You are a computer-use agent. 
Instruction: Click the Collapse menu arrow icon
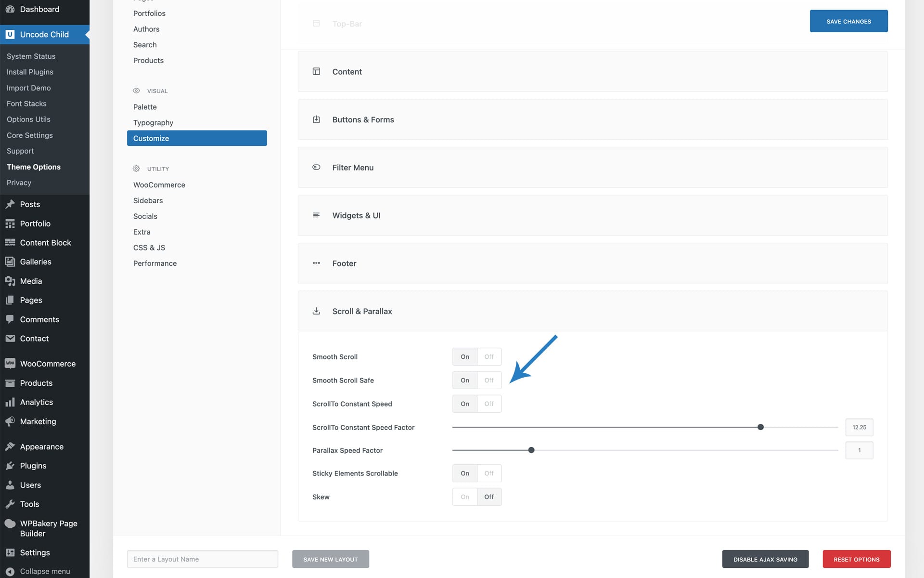pos(10,571)
